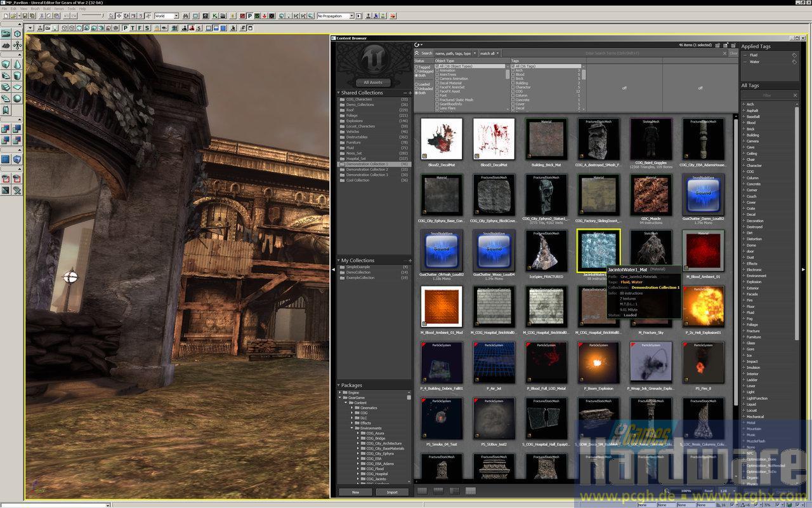Collapse the My Collections section
812x508 pixels.
pos(338,260)
